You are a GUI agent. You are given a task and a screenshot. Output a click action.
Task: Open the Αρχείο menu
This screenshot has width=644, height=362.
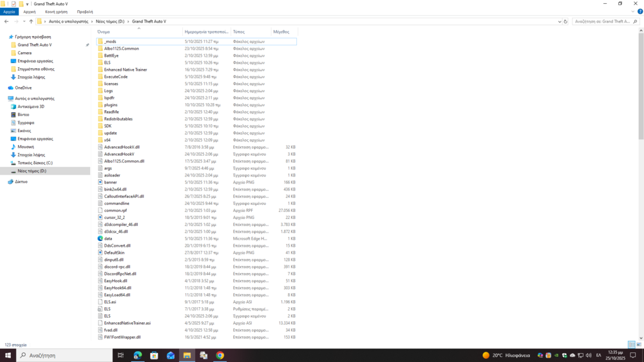pos(9,12)
